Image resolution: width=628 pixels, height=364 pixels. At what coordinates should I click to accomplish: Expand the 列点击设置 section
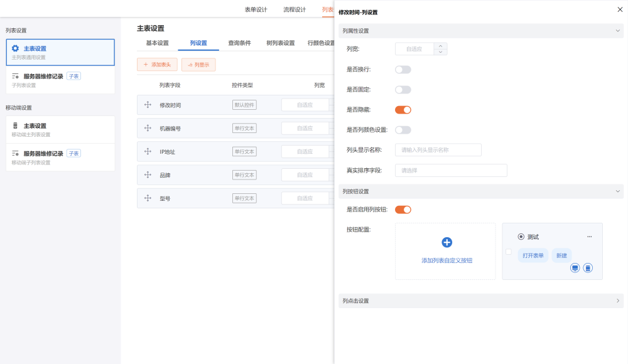617,301
